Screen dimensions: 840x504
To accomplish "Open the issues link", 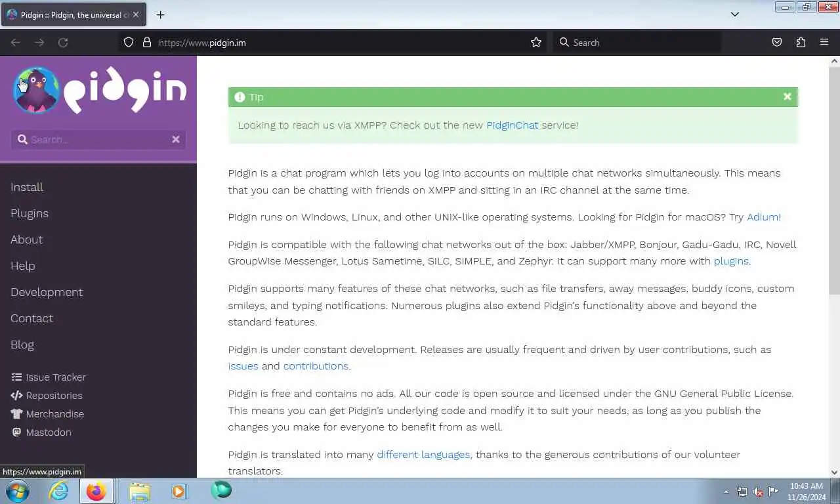I will point(243,366).
